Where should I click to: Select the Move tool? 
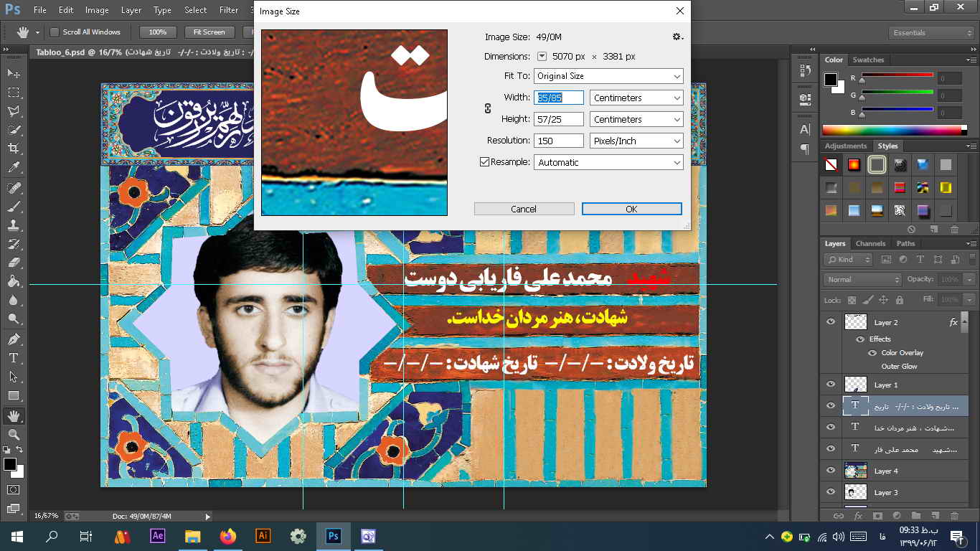[x=14, y=74]
